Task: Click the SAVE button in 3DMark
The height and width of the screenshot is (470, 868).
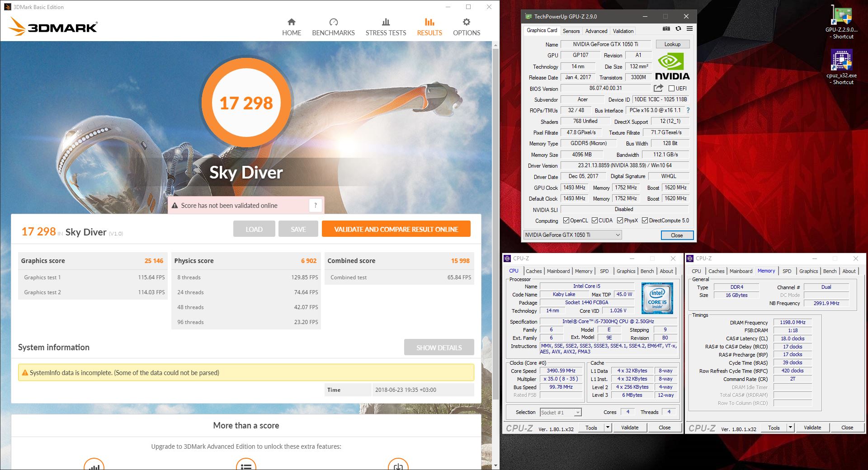Action: pos(298,229)
